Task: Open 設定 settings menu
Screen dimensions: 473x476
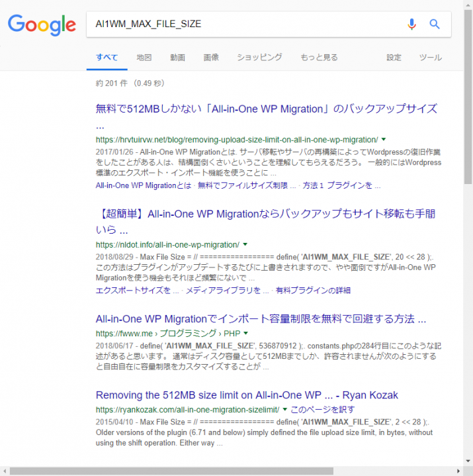Action: (x=394, y=58)
